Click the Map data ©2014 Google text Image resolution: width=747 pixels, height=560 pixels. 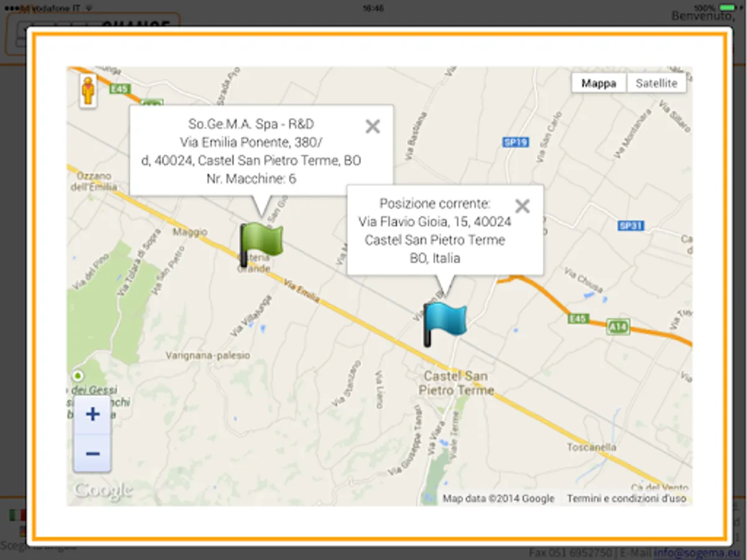pyautogui.click(x=499, y=498)
